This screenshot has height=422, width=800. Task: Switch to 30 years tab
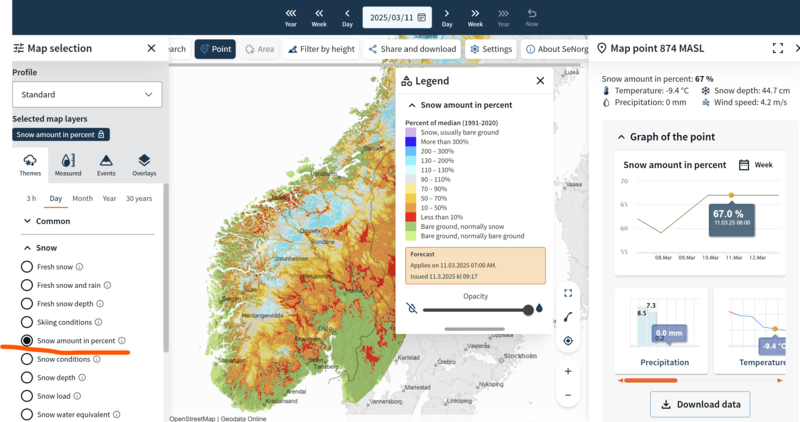coord(139,198)
